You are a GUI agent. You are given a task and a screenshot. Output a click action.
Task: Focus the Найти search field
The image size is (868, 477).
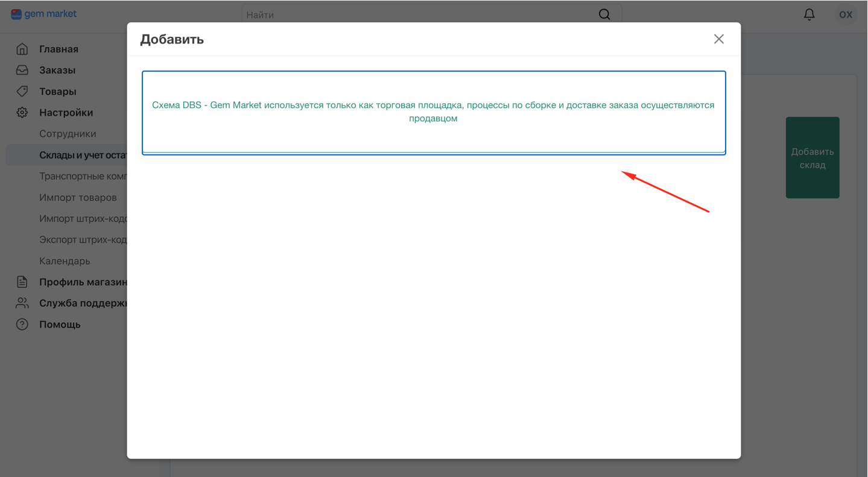(x=431, y=14)
